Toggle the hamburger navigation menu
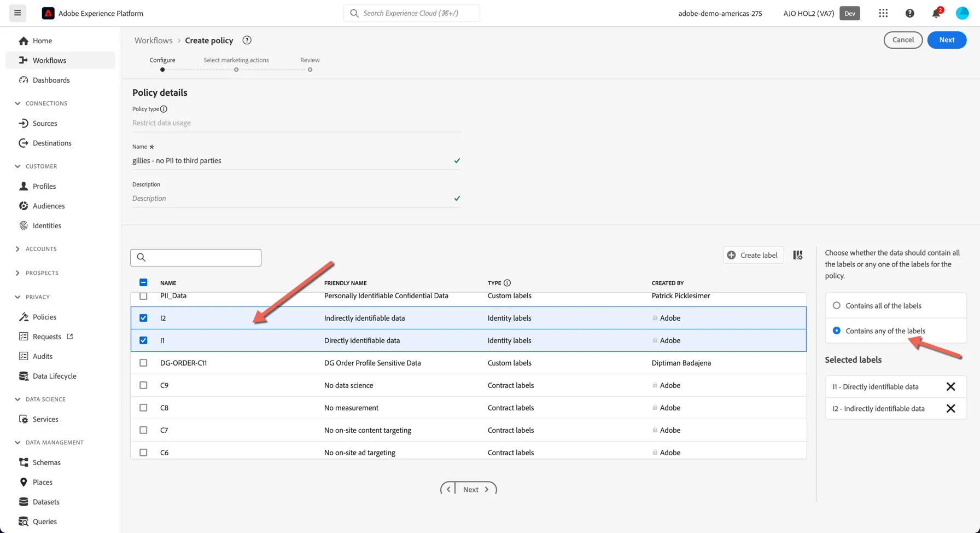Image resolution: width=980 pixels, height=533 pixels. point(17,13)
